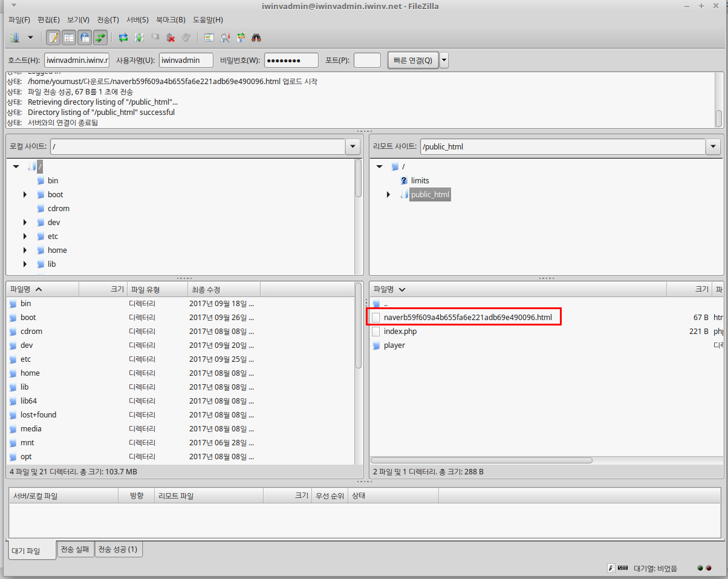728x579 pixels.
Task: Expand the boot folder in local tree
Action: [25, 195]
